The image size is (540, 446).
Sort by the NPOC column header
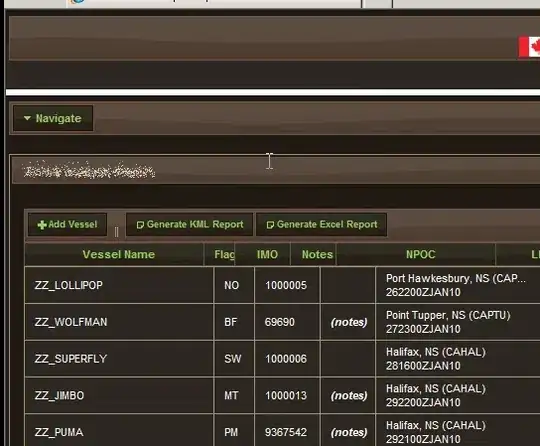[x=416, y=255]
